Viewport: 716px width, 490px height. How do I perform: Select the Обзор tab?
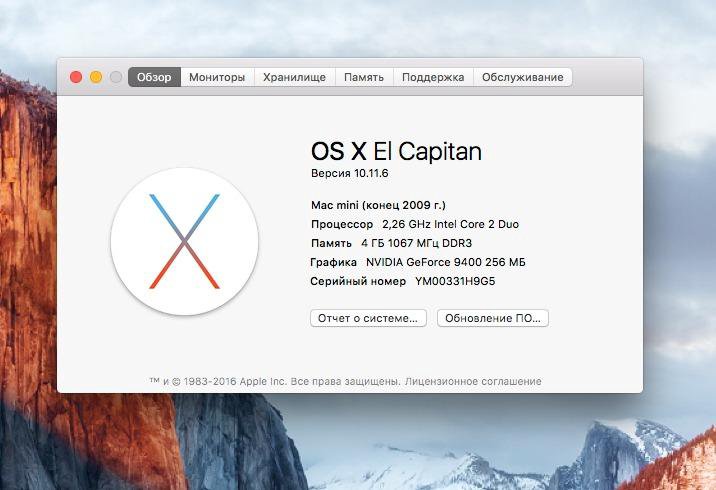pyautogui.click(x=154, y=77)
